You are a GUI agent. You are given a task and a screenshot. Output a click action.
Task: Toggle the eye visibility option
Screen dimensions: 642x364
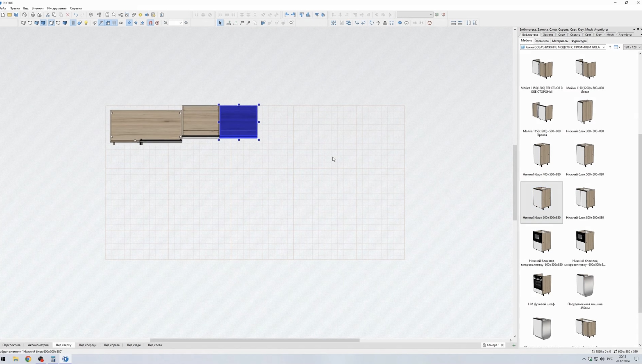click(x=121, y=23)
